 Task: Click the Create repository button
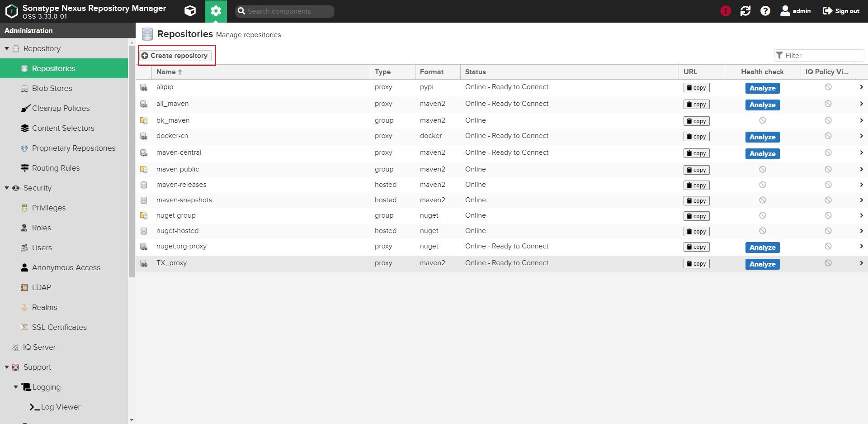pyautogui.click(x=175, y=56)
